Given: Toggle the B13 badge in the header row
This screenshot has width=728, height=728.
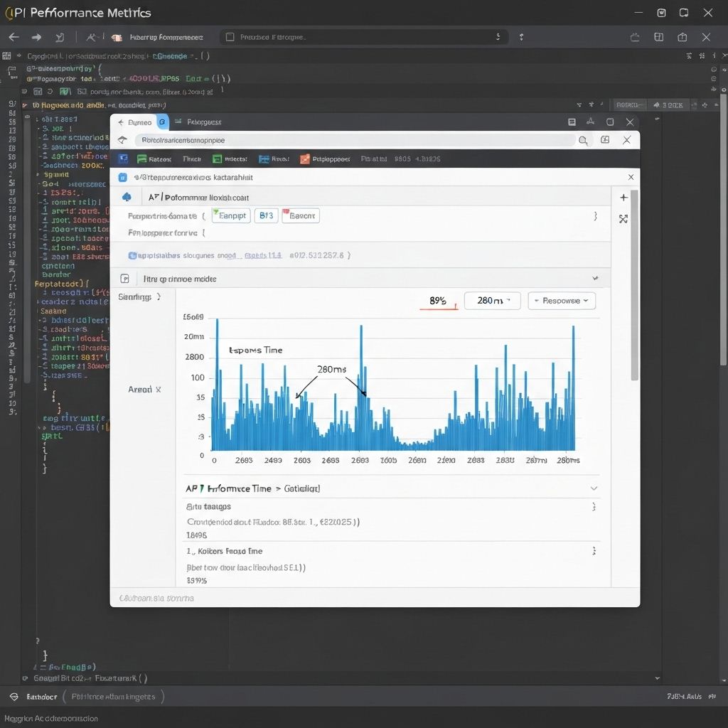Looking at the screenshot, I should [x=265, y=215].
